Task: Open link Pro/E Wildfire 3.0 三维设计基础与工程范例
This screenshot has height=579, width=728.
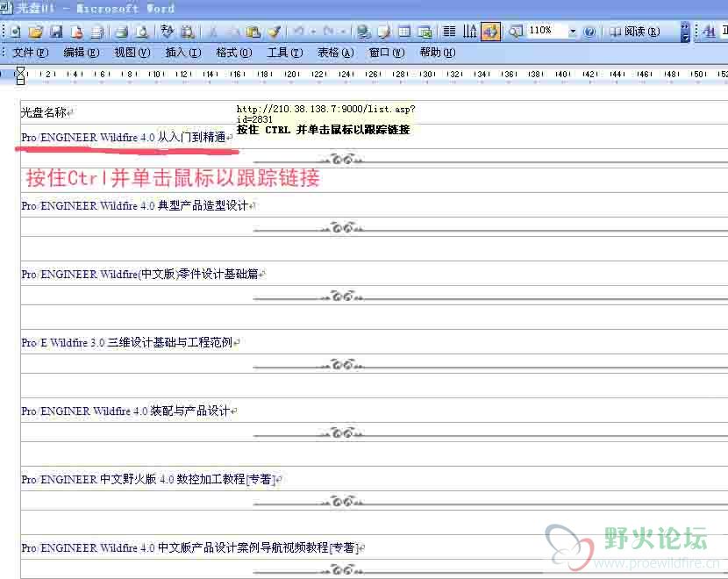Action: [127, 343]
